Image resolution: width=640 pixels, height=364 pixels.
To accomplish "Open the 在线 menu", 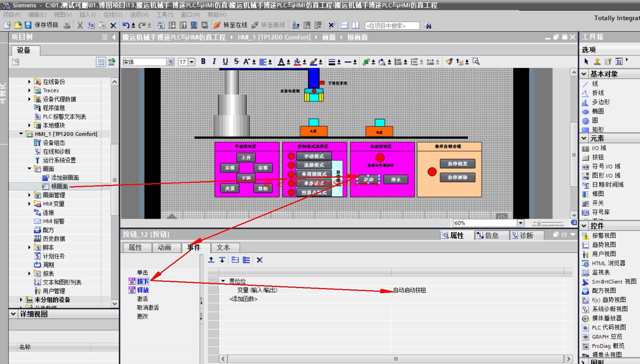I will tap(113, 15).
